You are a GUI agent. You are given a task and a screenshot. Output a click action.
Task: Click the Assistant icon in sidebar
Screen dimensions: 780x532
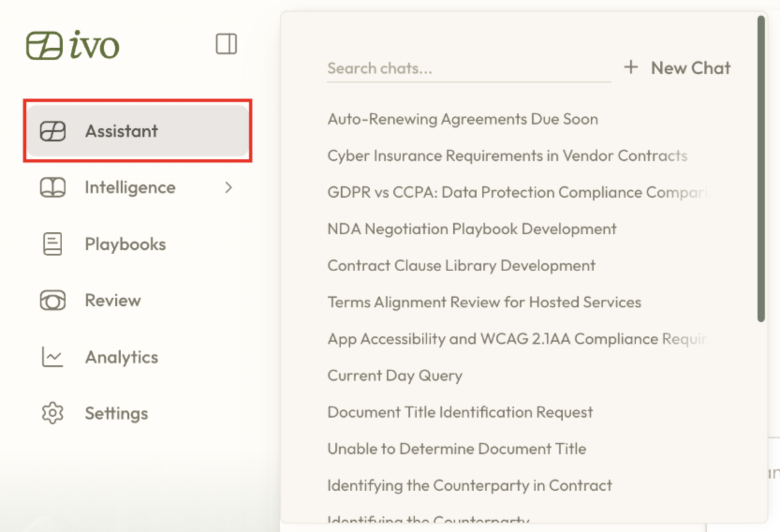click(52, 131)
